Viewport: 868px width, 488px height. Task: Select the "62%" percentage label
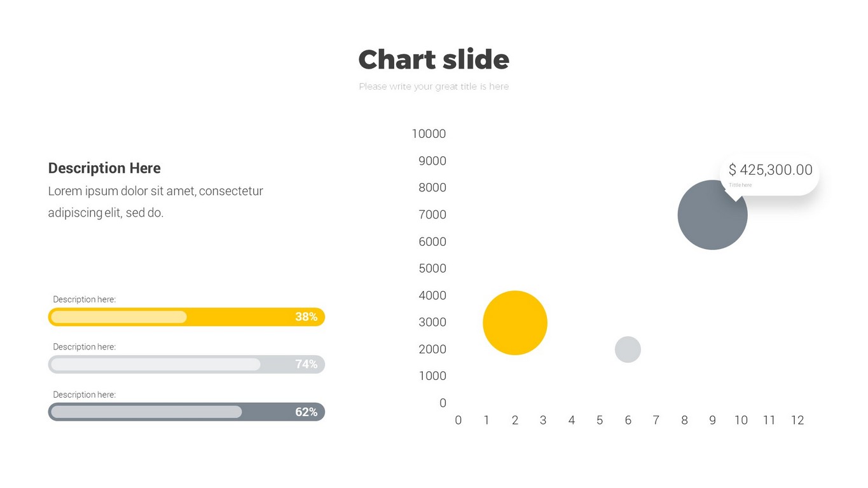tap(306, 412)
